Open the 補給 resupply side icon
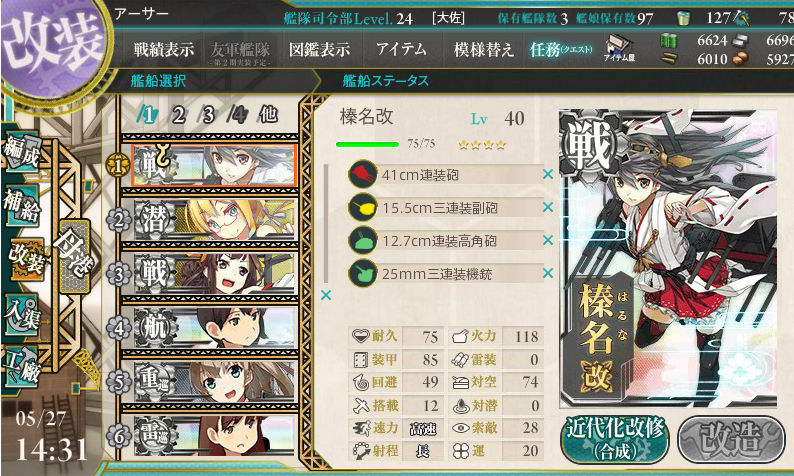This screenshot has width=794, height=476. pyautogui.click(x=21, y=205)
